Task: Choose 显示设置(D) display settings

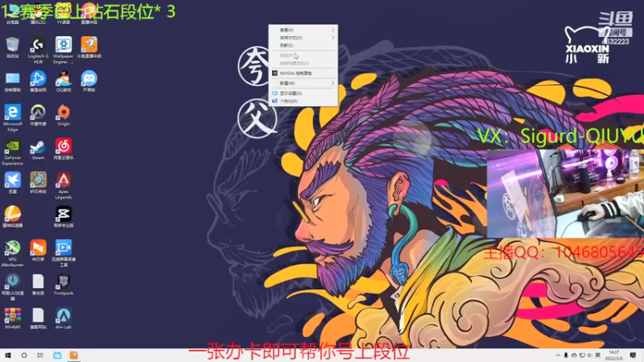Action: (303, 93)
